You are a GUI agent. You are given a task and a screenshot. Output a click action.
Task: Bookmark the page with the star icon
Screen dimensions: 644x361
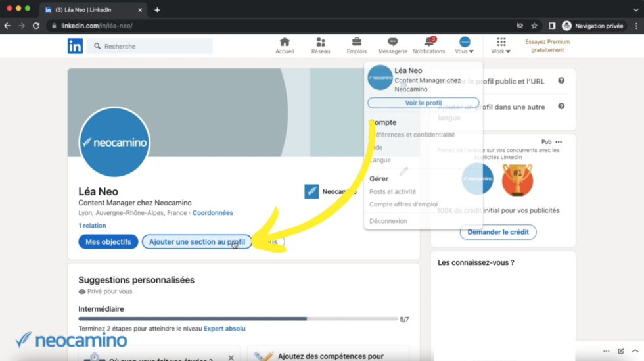(x=534, y=26)
